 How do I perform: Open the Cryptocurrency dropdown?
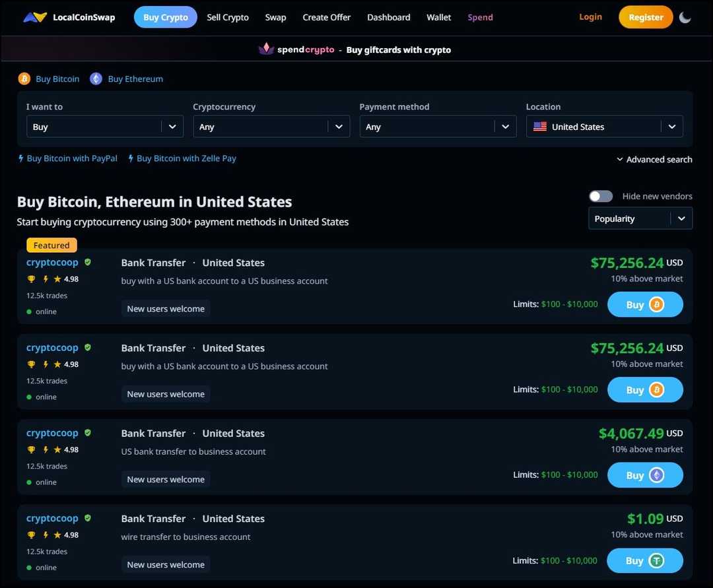(271, 125)
